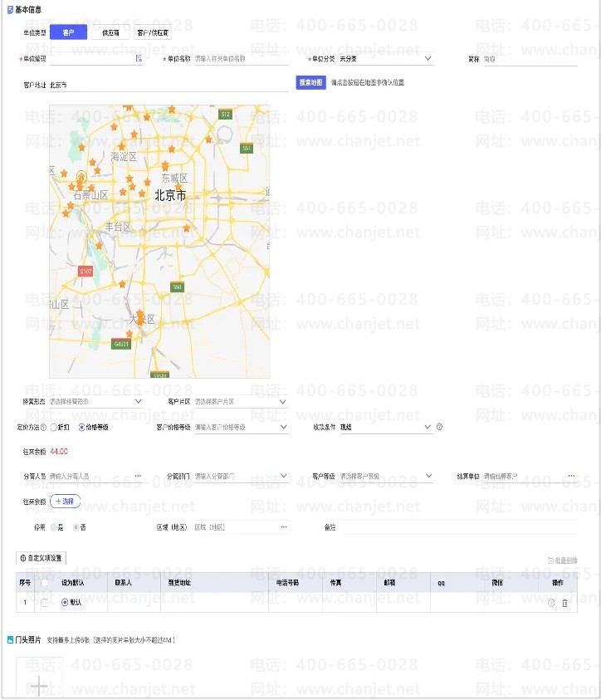Click the +选择 button beside 往来余额
The width and height of the screenshot is (601, 700).
[65, 502]
